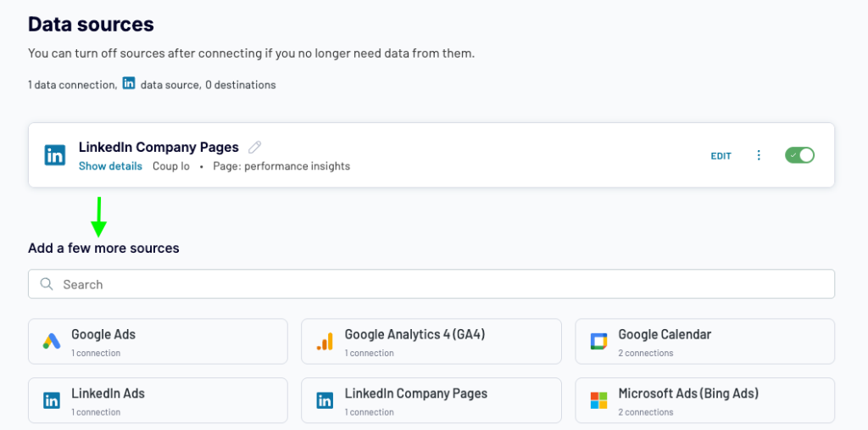Viewport: 868px width, 430px height.
Task: Click EDIT on the LinkedIn Company Pages card
Action: (x=721, y=156)
